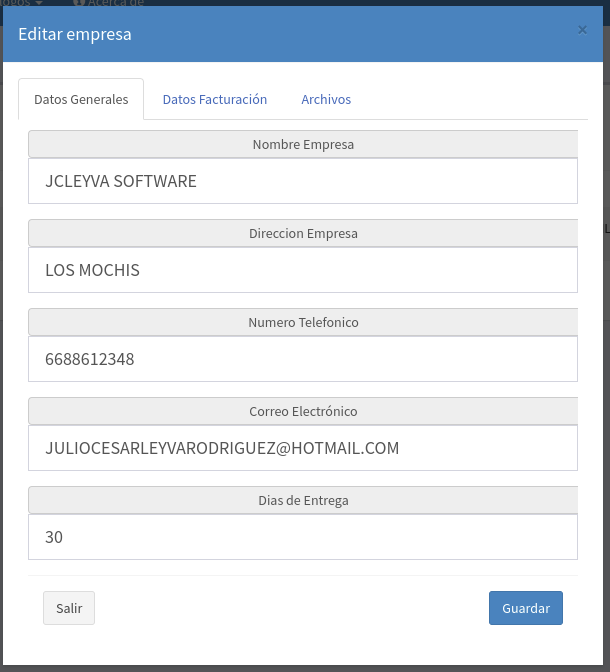Screen dimensions: 610x672
Task: Open the Datos Facturación tab
Action: [214, 100]
